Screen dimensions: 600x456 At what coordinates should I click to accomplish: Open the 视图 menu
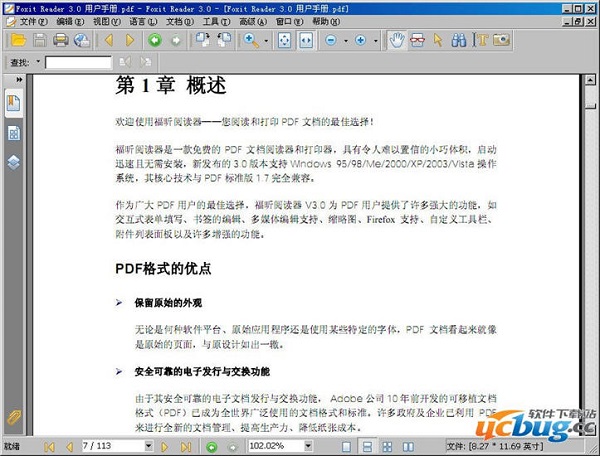(106, 22)
